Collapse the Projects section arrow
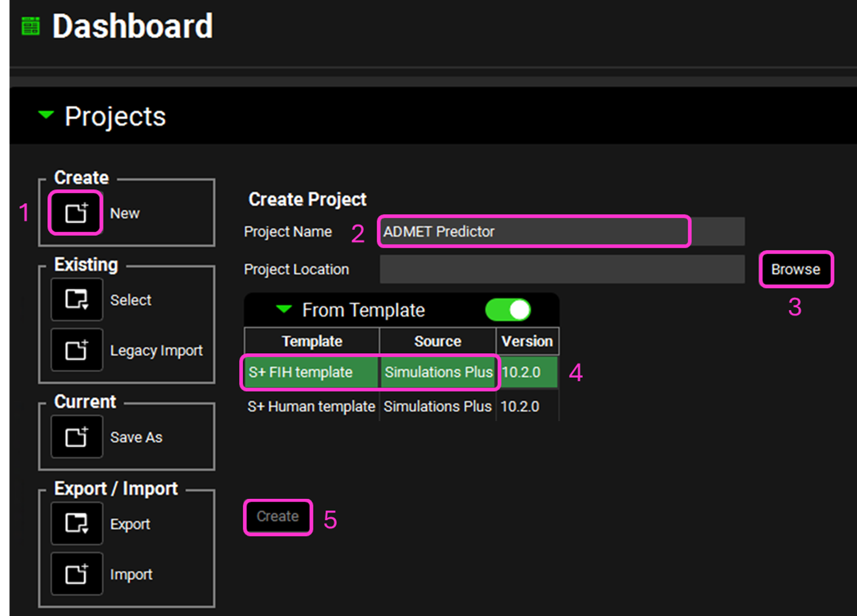Viewport: 857px width, 616px height. 46,115
